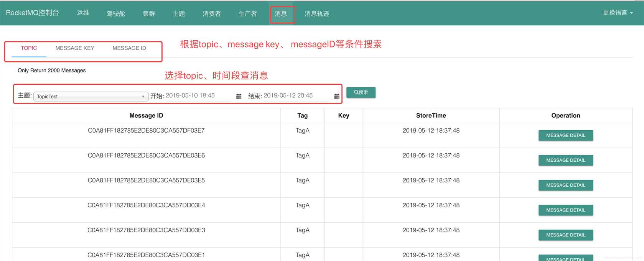Open the 主题 topic menu
Screen dimensions: 644x261
tap(179, 13)
